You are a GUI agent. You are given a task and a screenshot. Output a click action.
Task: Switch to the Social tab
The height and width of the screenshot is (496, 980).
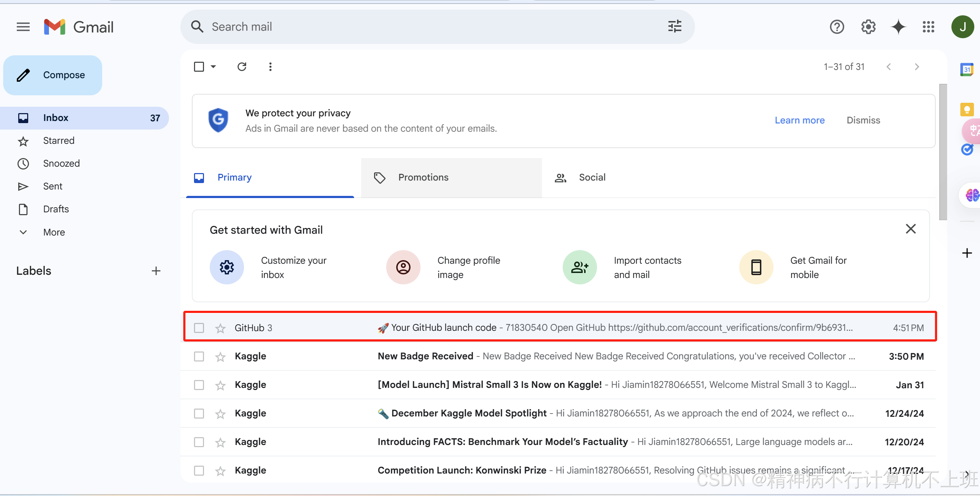point(592,177)
